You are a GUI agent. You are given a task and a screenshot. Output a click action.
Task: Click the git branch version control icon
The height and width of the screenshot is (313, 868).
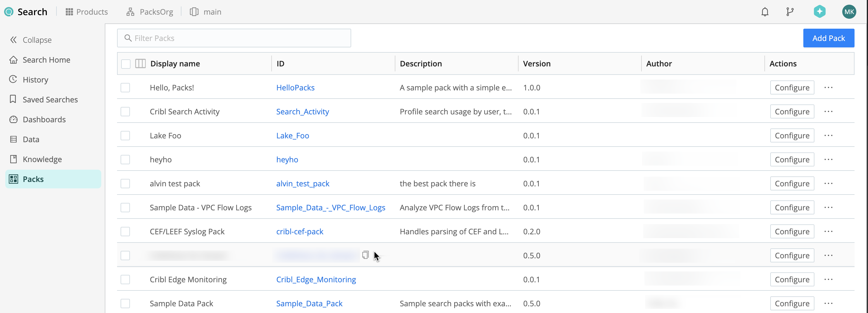[790, 12]
